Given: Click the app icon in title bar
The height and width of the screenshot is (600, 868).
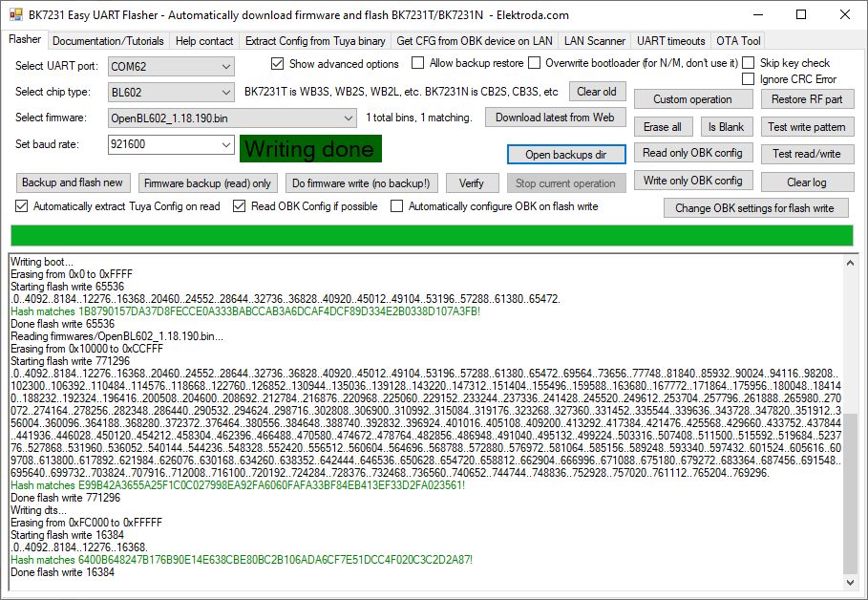Looking at the screenshot, I should (x=16, y=14).
